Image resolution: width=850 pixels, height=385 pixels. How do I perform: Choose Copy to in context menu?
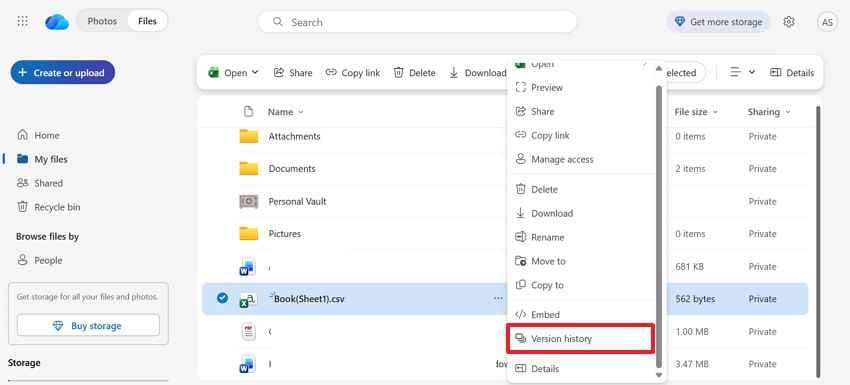coord(581,285)
